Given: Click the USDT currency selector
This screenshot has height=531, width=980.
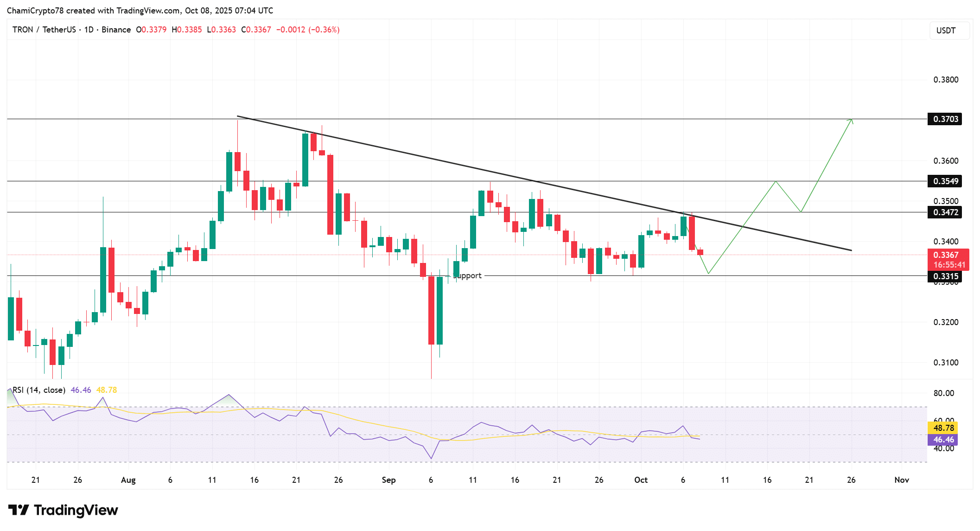Looking at the screenshot, I should (x=946, y=31).
